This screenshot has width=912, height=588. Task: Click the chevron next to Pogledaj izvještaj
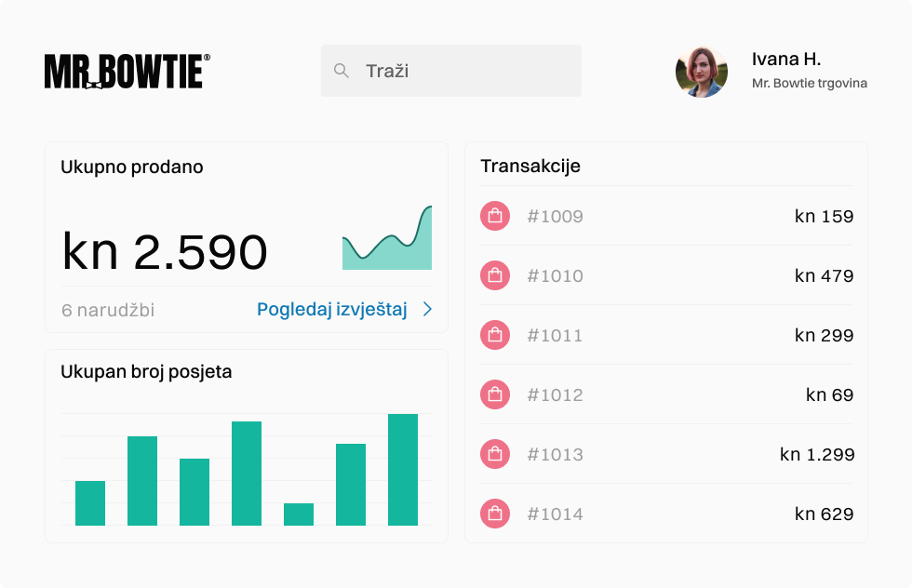click(x=427, y=310)
